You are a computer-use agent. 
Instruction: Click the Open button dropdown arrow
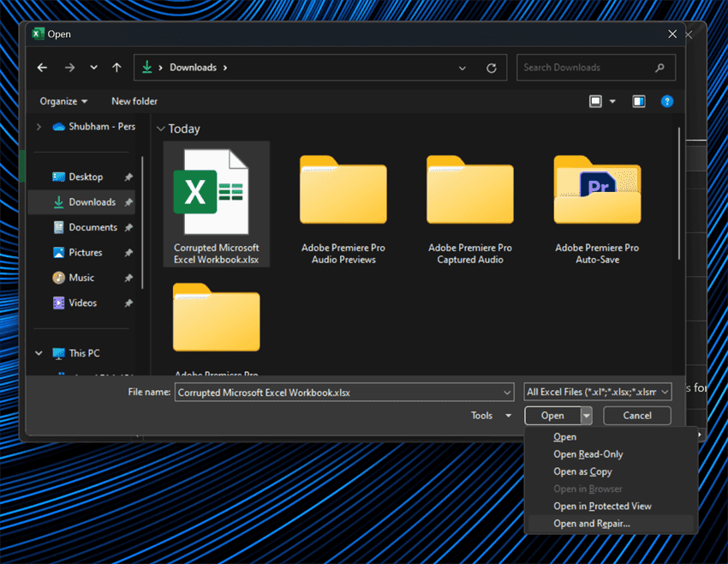[587, 416]
